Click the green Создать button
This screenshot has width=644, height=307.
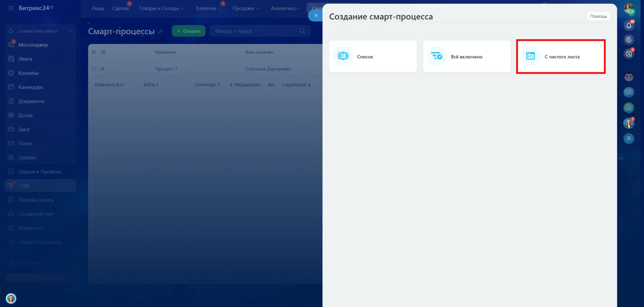click(x=189, y=31)
